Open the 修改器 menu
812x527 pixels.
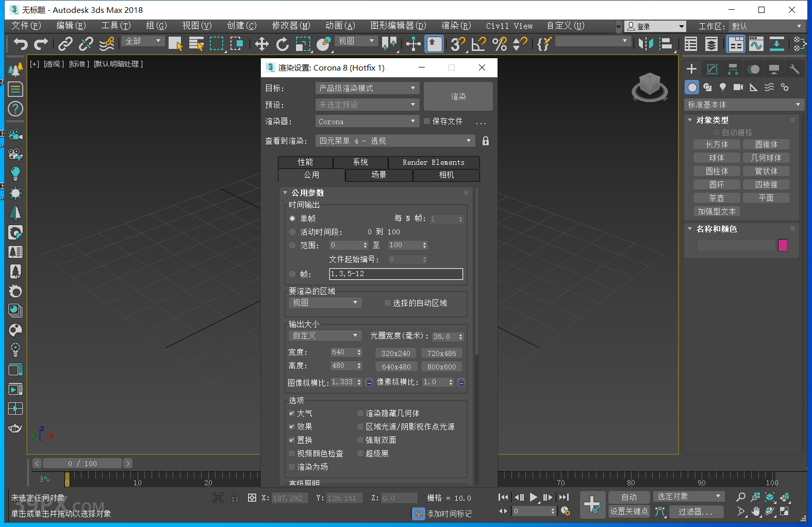click(291, 26)
